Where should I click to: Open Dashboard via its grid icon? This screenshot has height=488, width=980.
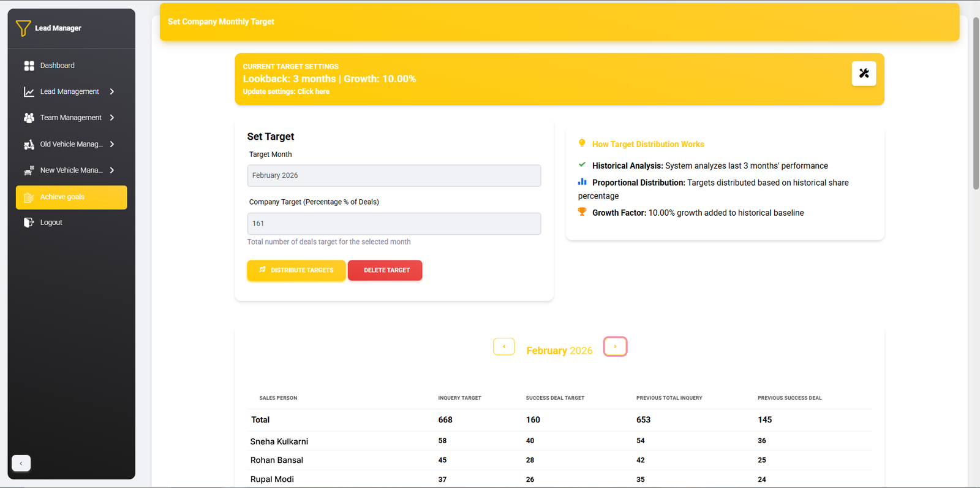point(29,66)
